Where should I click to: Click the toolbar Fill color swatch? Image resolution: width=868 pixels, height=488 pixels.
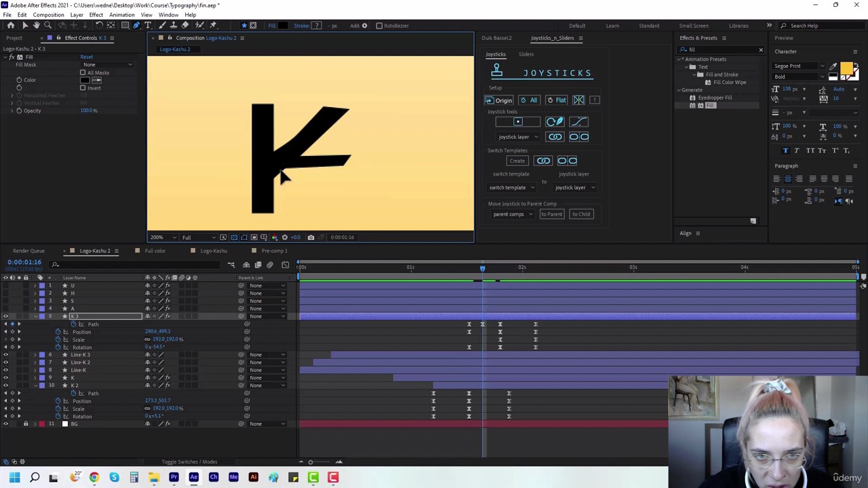pos(283,26)
